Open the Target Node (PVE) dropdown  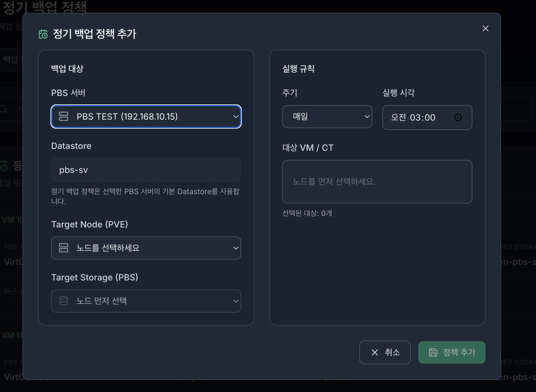coord(146,248)
